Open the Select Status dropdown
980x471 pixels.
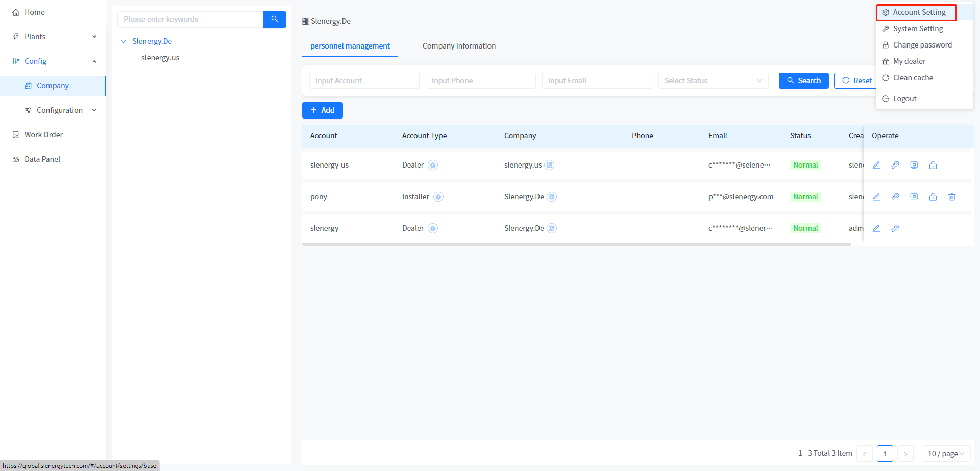point(713,81)
